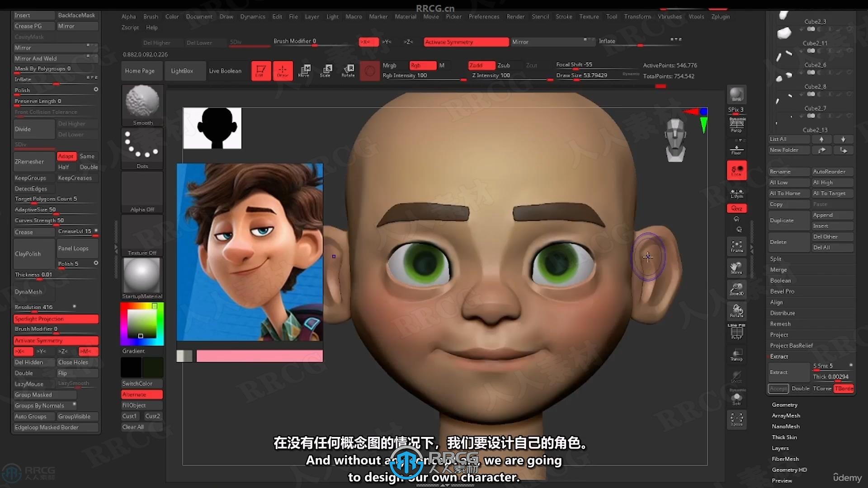The image size is (868, 488).
Task: Click the Duplicate subtool button
Action: 789,221
